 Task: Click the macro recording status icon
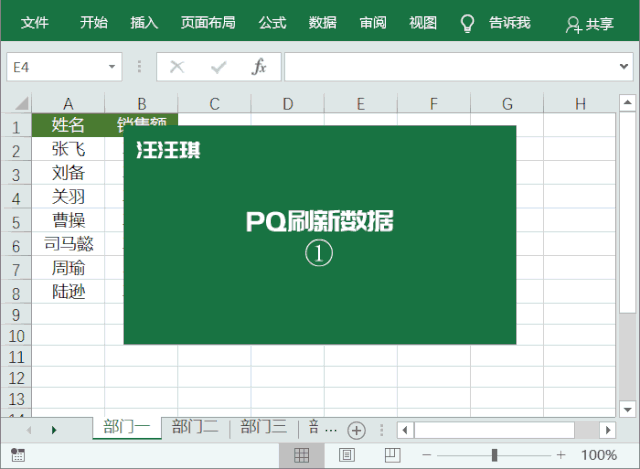coord(18,455)
